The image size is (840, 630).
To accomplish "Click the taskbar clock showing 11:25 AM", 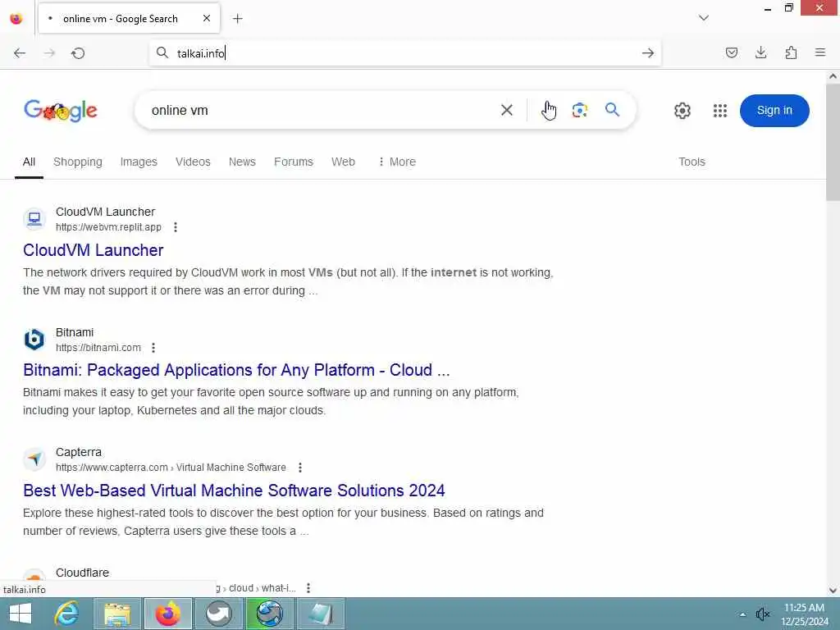I will click(804, 614).
